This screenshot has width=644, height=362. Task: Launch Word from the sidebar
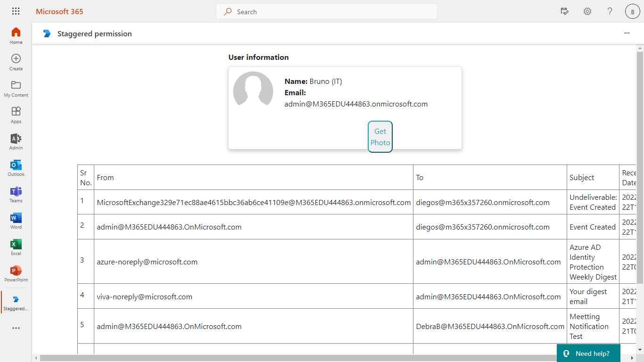click(x=16, y=221)
